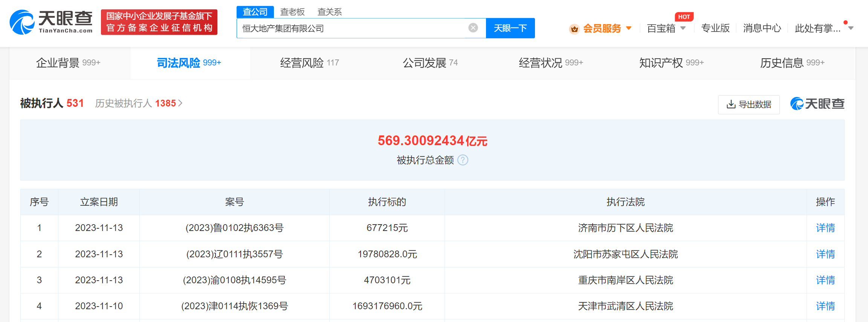
Task: Open the 知识产权 tab
Action: pyautogui.click(x=671, y=63)
